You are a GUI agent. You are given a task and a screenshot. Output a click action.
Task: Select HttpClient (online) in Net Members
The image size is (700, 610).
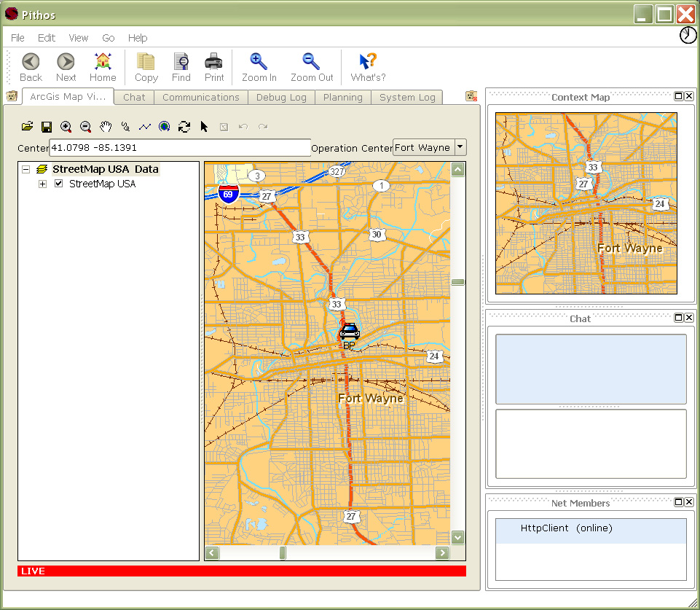pos(591,530)
